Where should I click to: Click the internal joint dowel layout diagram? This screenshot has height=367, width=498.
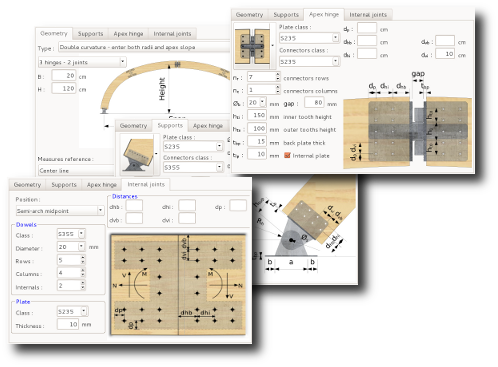[179, 284]
